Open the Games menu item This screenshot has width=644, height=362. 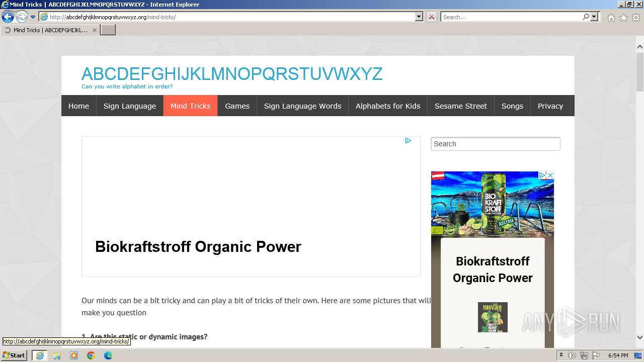237,106
